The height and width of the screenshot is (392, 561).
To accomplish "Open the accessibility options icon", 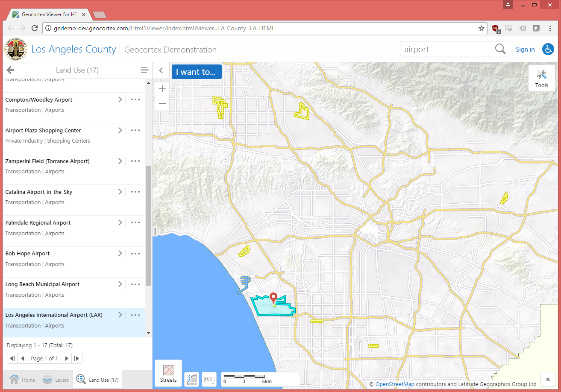I will [548, 49].
